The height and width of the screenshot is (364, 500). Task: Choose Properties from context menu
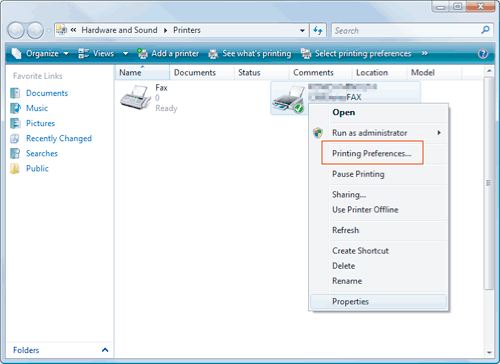tap(378, 302)
